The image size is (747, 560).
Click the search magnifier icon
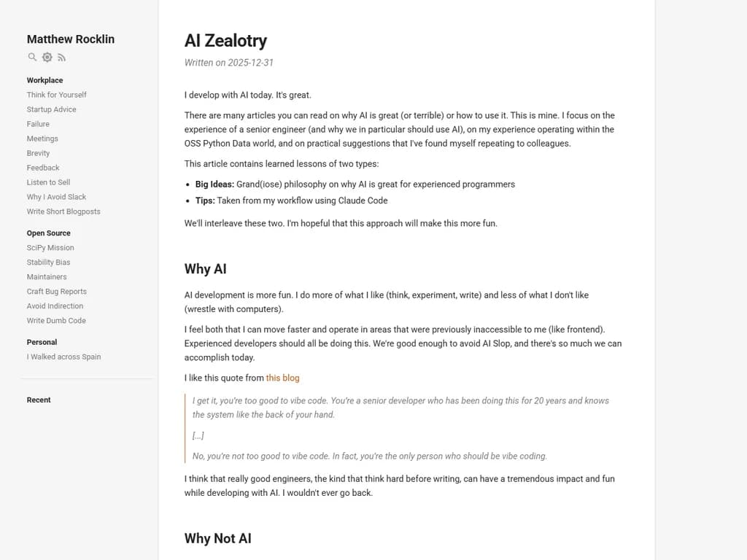coord(32,57)
